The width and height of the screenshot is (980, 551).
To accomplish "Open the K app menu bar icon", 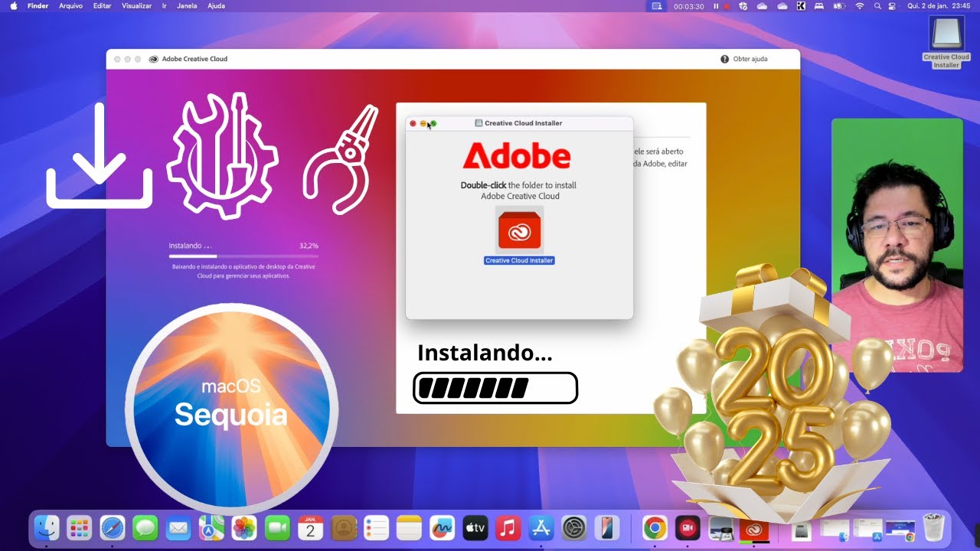I will [x=801, y=5].
